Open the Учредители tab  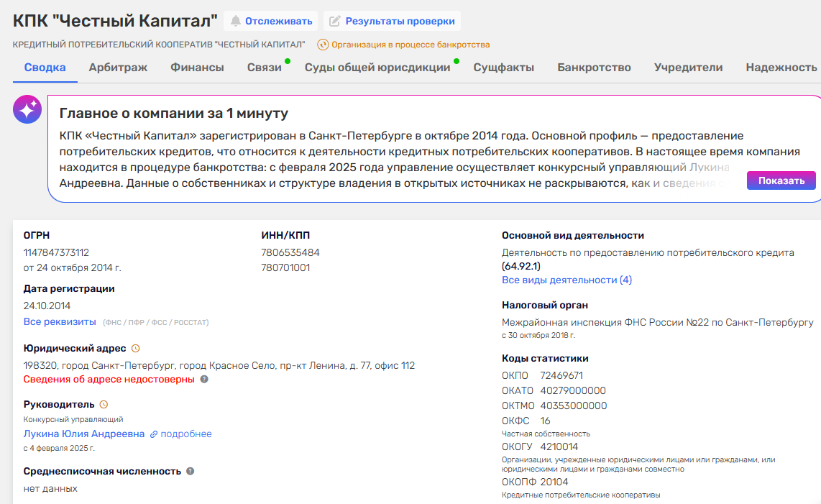pyautogui.click(x=688, y=68)
